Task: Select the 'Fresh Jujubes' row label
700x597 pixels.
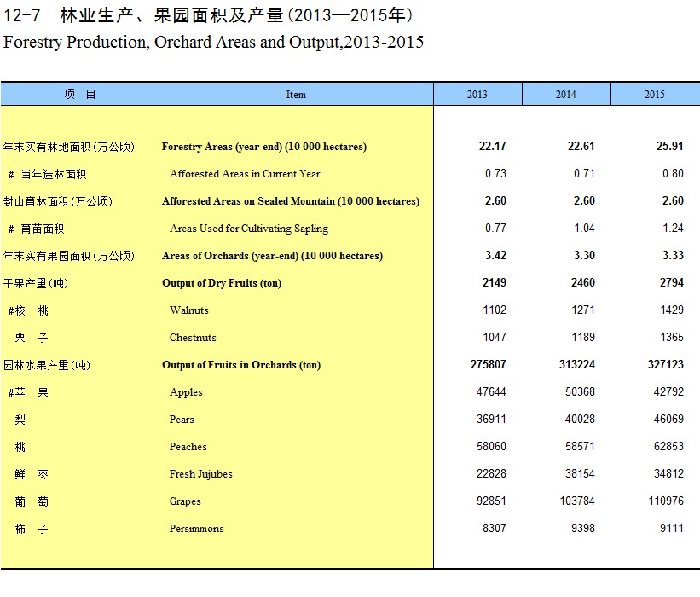Action: coord(201,474)
